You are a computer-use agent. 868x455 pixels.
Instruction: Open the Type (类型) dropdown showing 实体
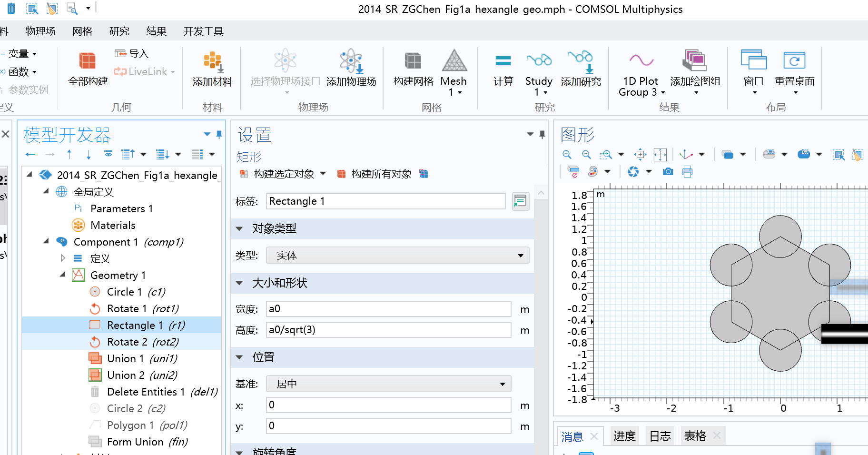coord(397,256)
